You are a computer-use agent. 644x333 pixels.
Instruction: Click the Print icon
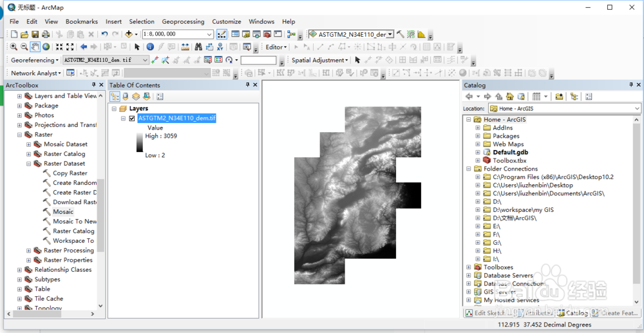point(46,35)
